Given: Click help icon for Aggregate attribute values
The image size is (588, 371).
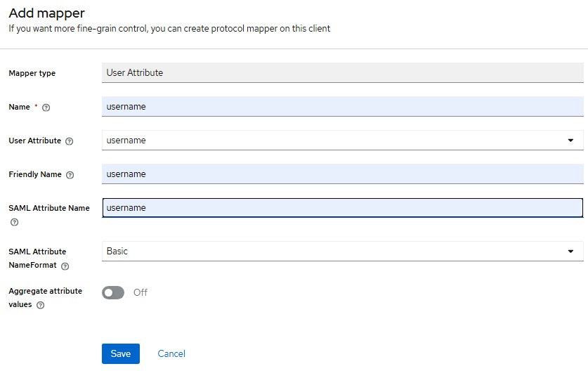Looking at the screenshot, I should 40,306.
